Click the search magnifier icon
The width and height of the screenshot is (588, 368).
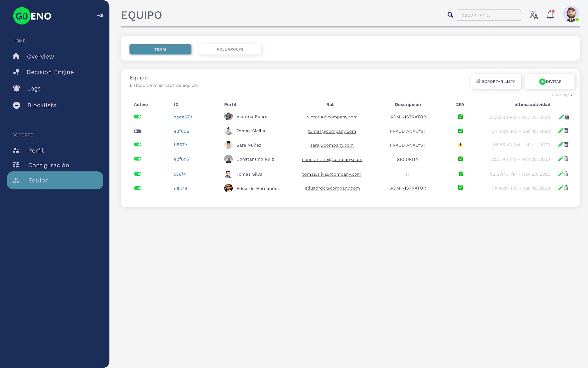(450, 15)
